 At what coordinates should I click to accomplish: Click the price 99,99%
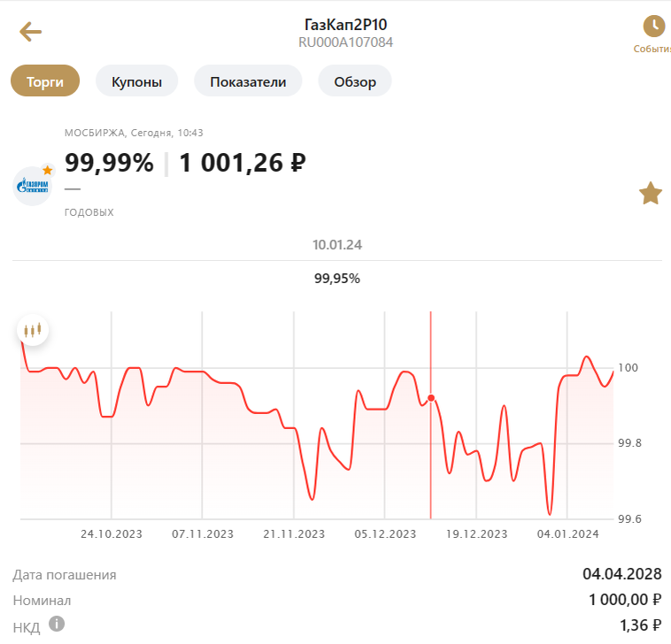click(109, 163)
